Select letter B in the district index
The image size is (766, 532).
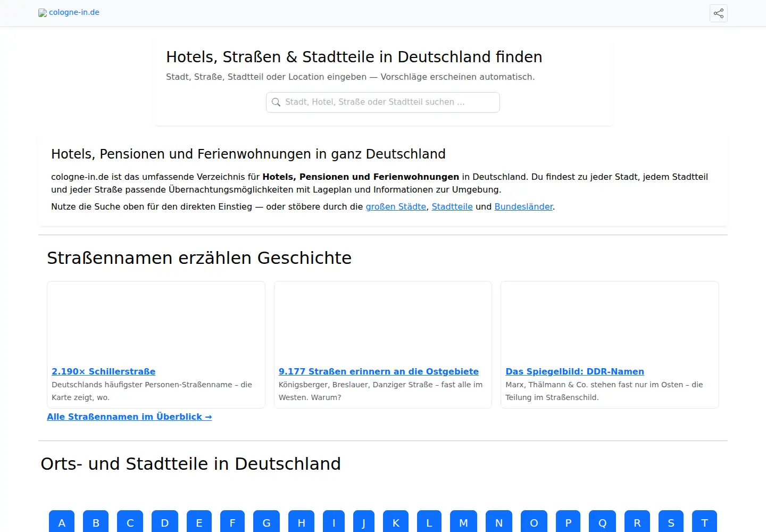click(x=96, y=522)
